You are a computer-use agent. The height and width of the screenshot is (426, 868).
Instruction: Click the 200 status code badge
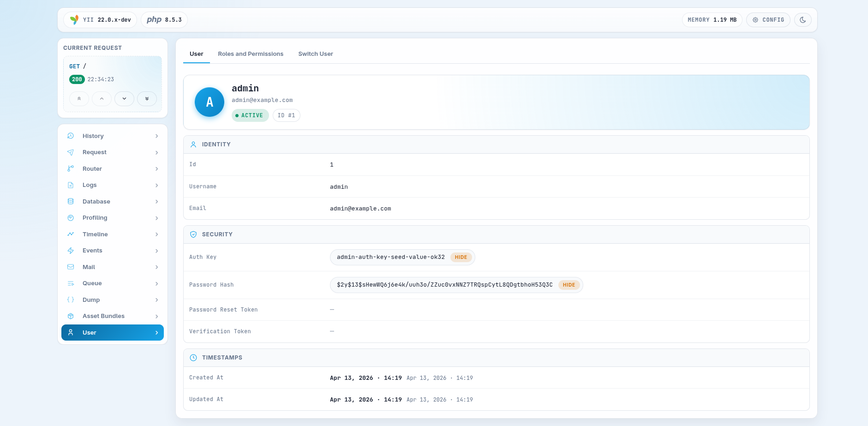click(77, 79)
